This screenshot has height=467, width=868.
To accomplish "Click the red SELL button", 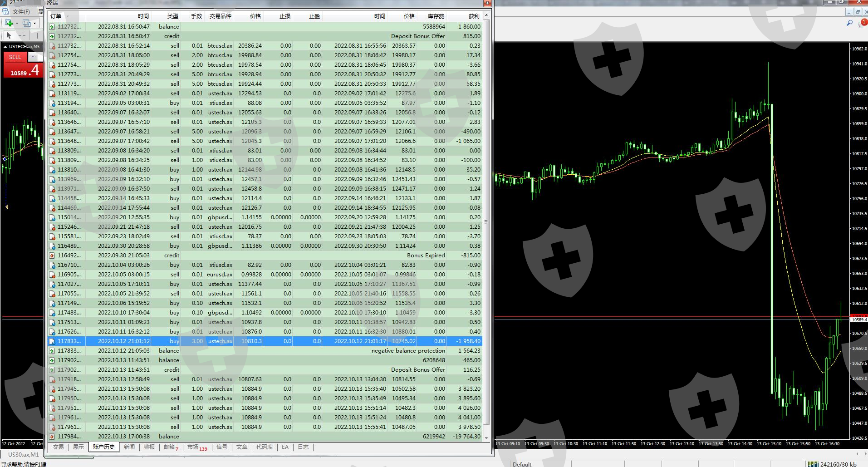I will 15,57.
